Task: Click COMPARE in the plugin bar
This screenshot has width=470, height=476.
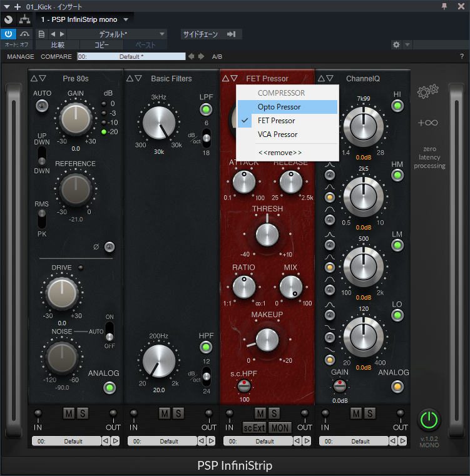Action: pos(56,57)
